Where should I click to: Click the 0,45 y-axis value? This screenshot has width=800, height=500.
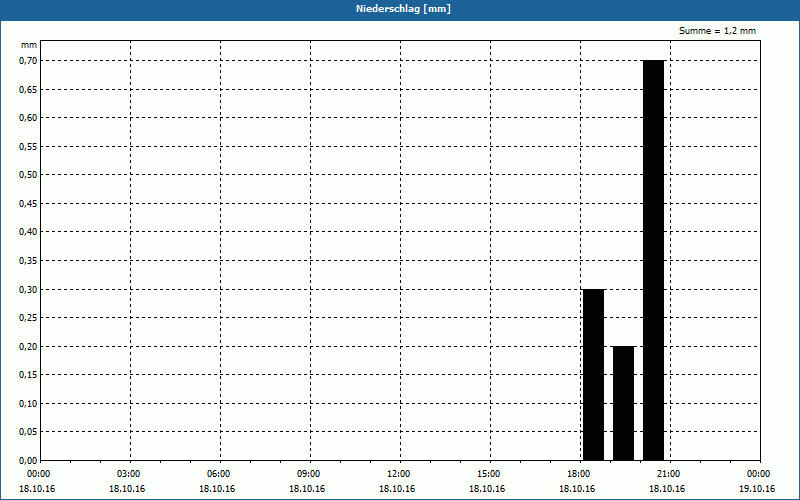pyautogui.click(x=28, y=204)
